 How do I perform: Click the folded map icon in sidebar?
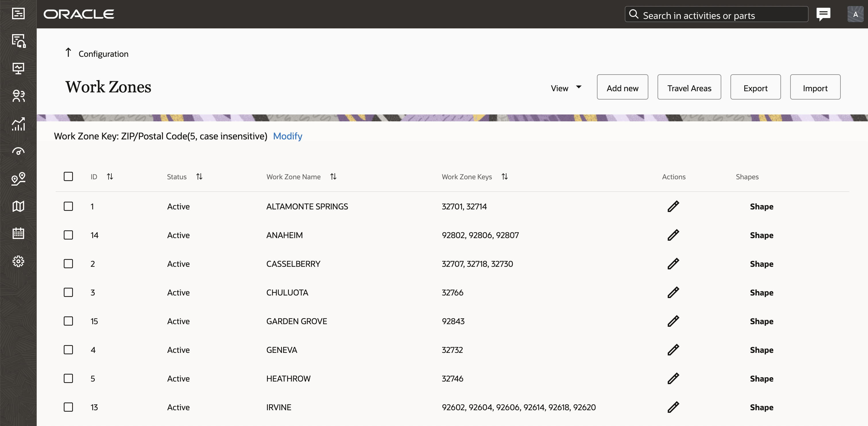pyautogui.click(x=18, y=206)
